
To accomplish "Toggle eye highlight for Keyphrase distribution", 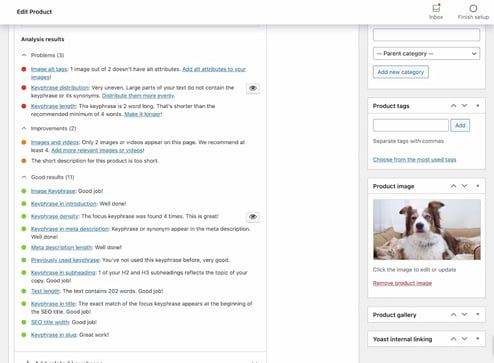I will [253, 88].
